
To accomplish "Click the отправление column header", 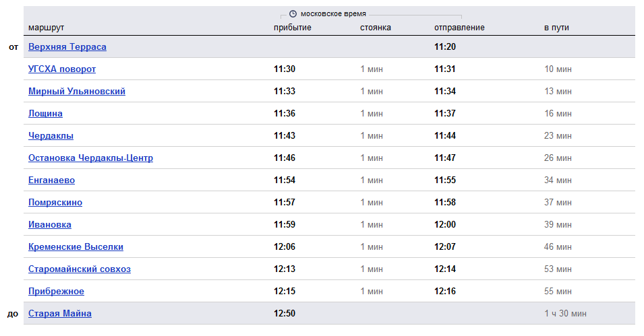I will coord(459,28).
